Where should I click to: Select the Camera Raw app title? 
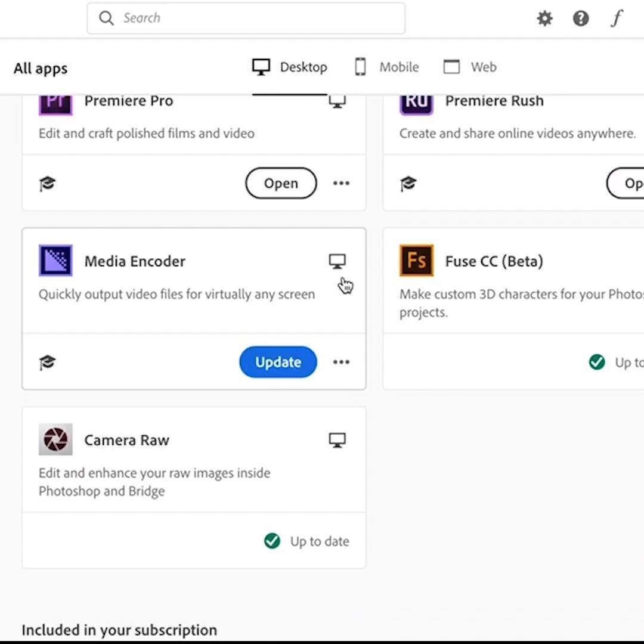click(126, 440)
